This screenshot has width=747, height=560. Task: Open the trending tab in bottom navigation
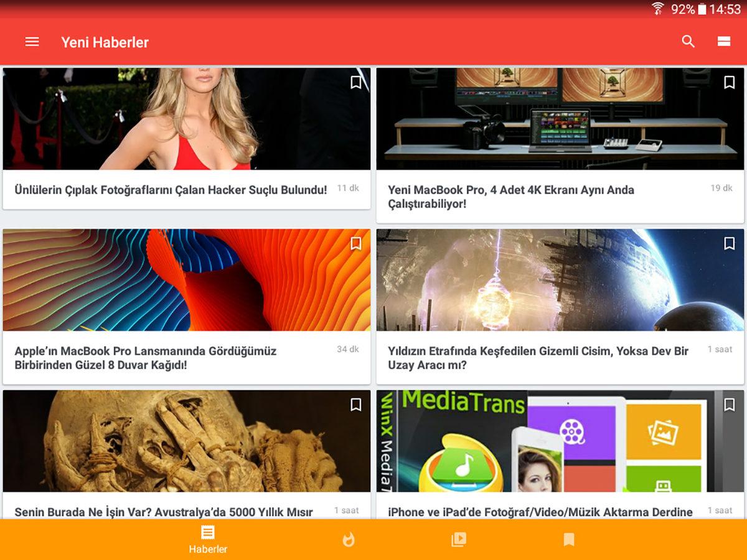coord(349,540)
